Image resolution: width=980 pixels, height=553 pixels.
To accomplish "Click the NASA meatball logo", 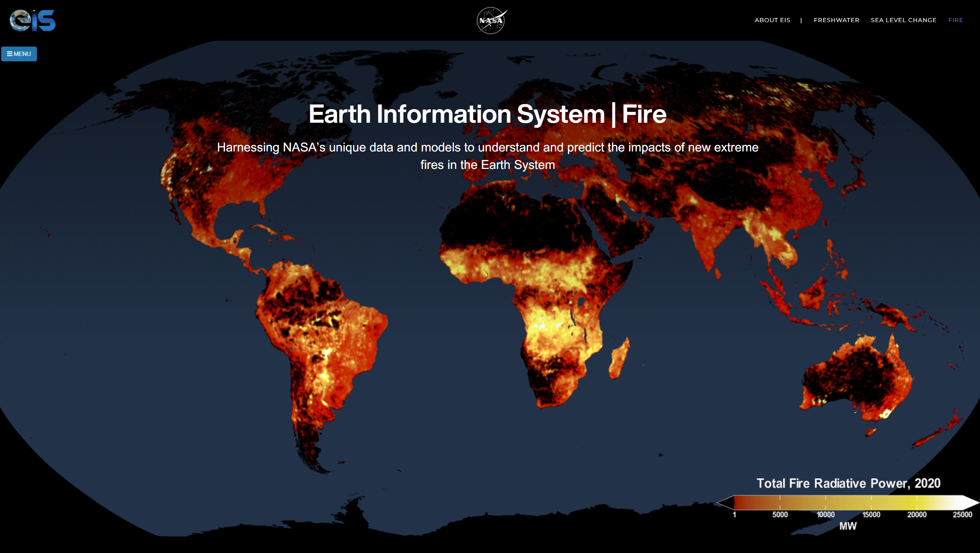I will click(491, 21).
